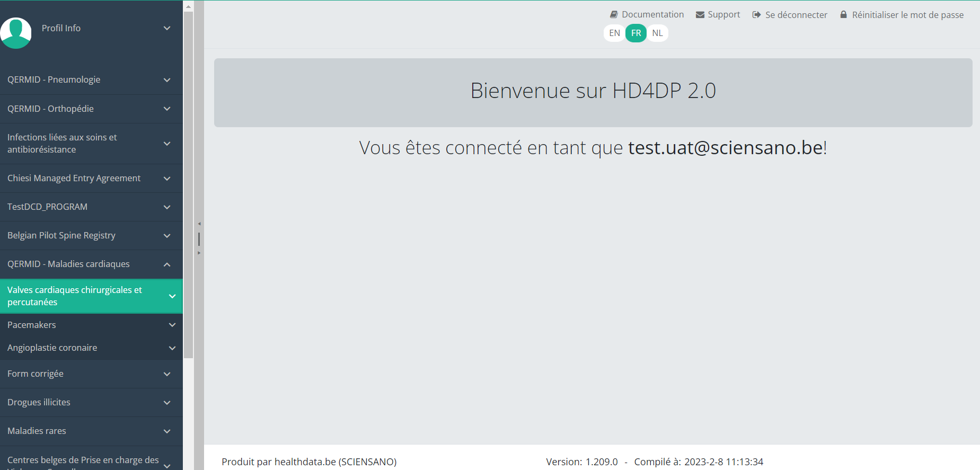Click the password reset lock icon
This screenshot has width=980, height=470.
tap(843, 15)
